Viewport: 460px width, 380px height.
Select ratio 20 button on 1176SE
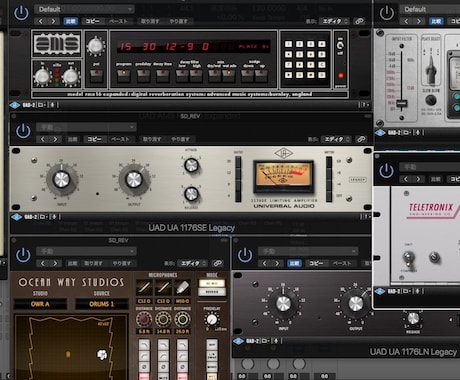click(x=238, y=162)
